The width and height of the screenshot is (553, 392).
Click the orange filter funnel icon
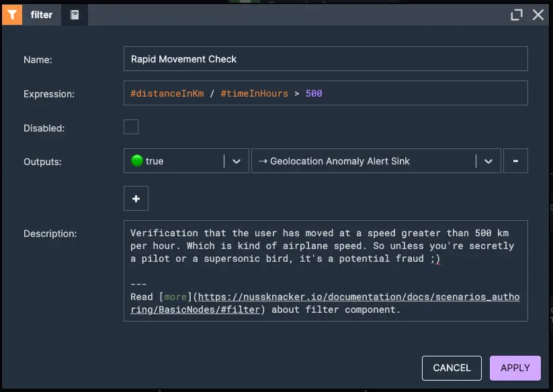coord(12,15)
